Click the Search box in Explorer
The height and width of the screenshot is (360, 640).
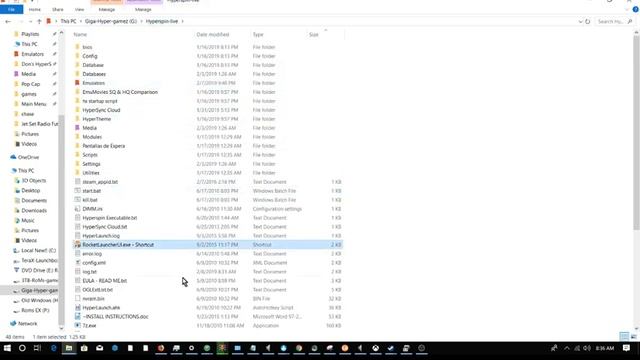pyautogui.click(x=613, y=21)
